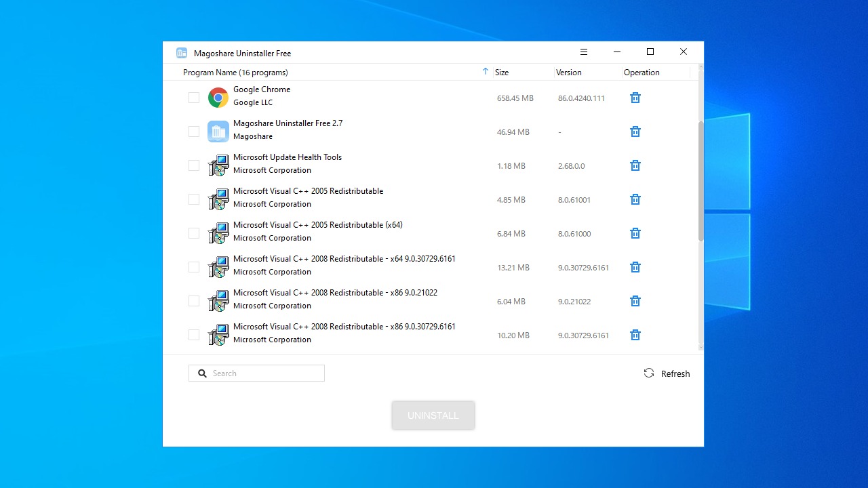Click Chrome size 658.45 MB
868x488 pixels.
click(515, 98)
